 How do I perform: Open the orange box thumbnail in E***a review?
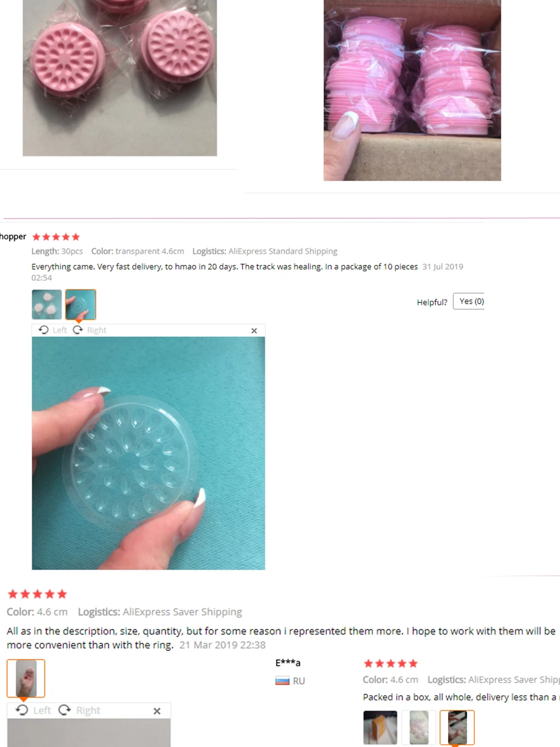pyautogui.click(x=380, y=727)
